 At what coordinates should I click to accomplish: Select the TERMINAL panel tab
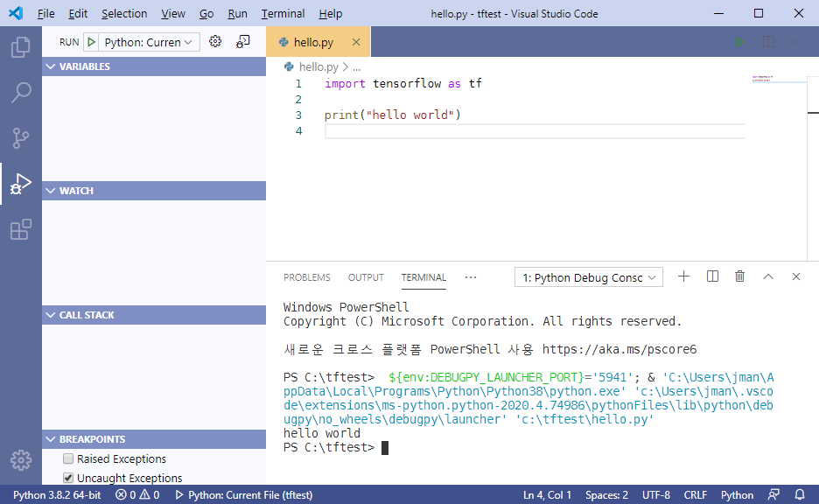click(x=423, y=277)
